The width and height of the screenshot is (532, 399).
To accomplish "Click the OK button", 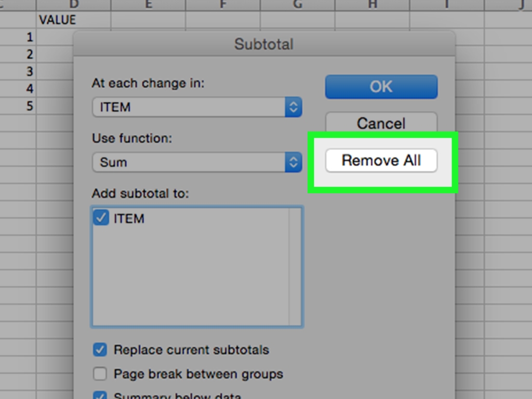I will click(381, 87).
